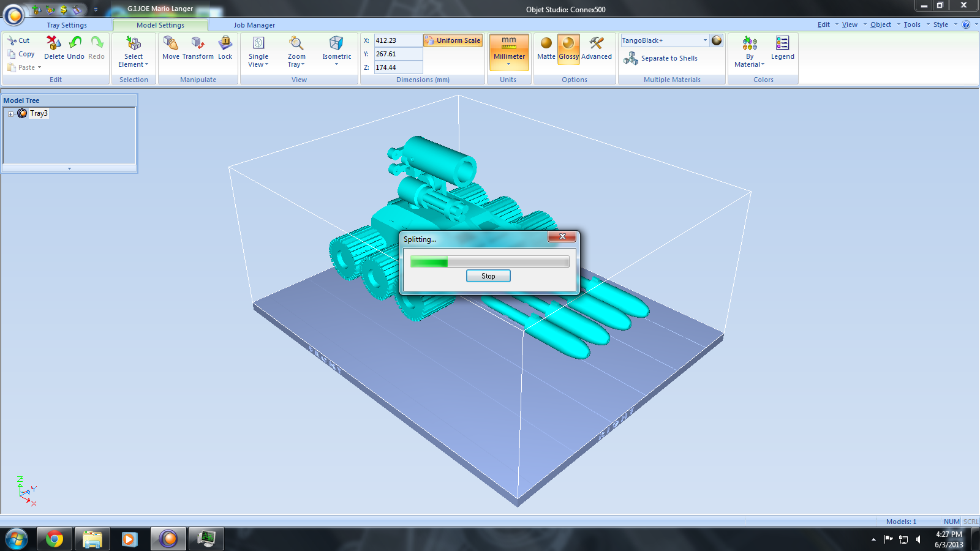Viewport: 980px width, 551px height.
Task: Click the Y dimension field
Action: tap(398, 54)
